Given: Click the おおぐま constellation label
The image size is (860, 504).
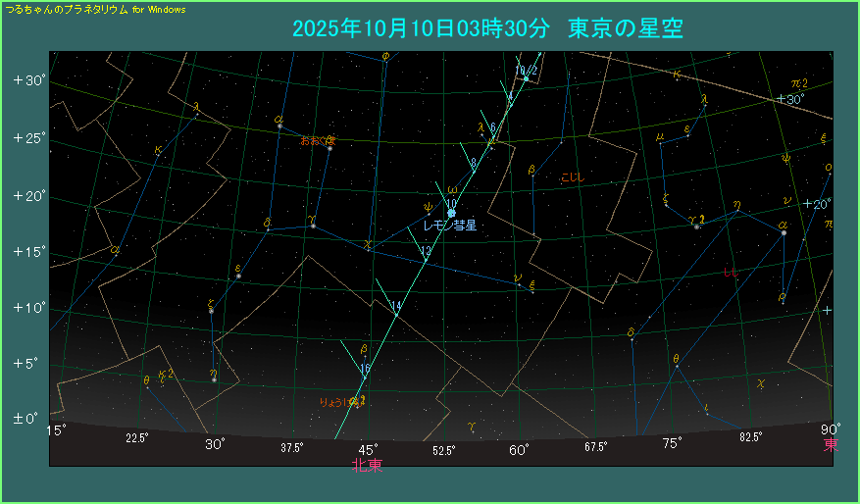Looking at the screenshot, I should 318,140.
